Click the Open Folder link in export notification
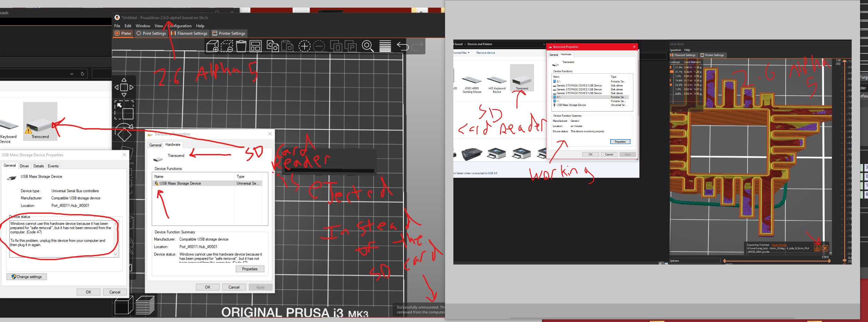This screenshot has height=322, width=868. [x=779, y=245]
